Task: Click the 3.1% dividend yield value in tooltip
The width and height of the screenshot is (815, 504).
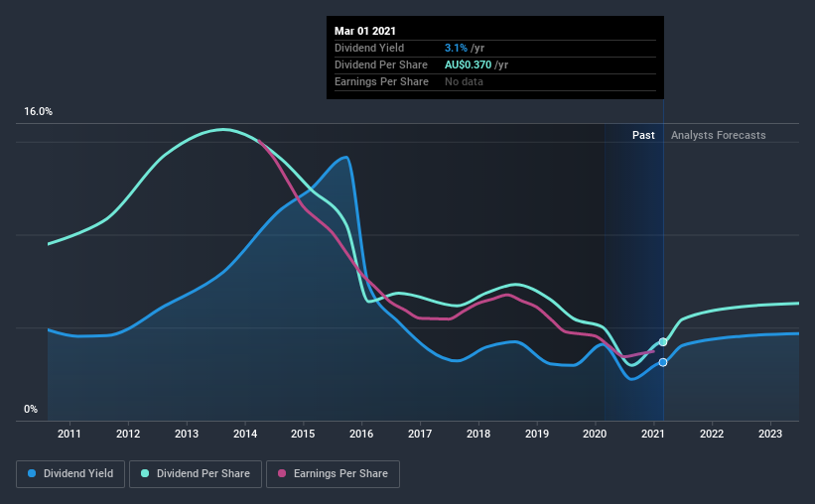Action: (x=456, y=48)
